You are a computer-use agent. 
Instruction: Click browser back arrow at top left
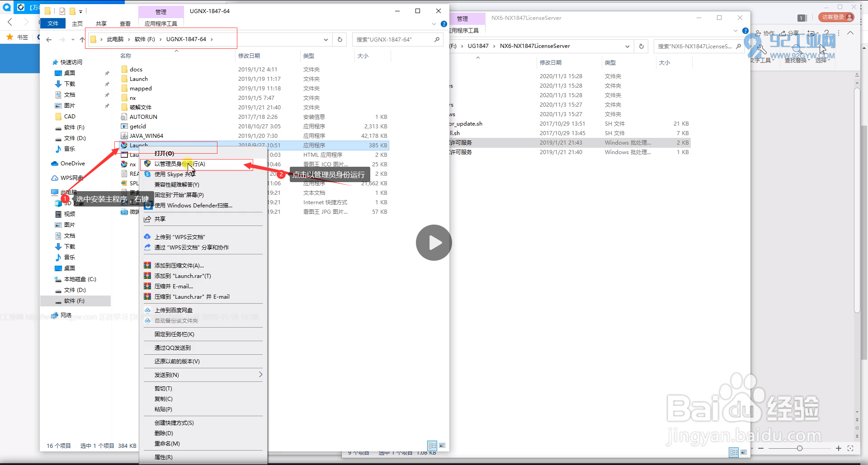click(10, 22)
